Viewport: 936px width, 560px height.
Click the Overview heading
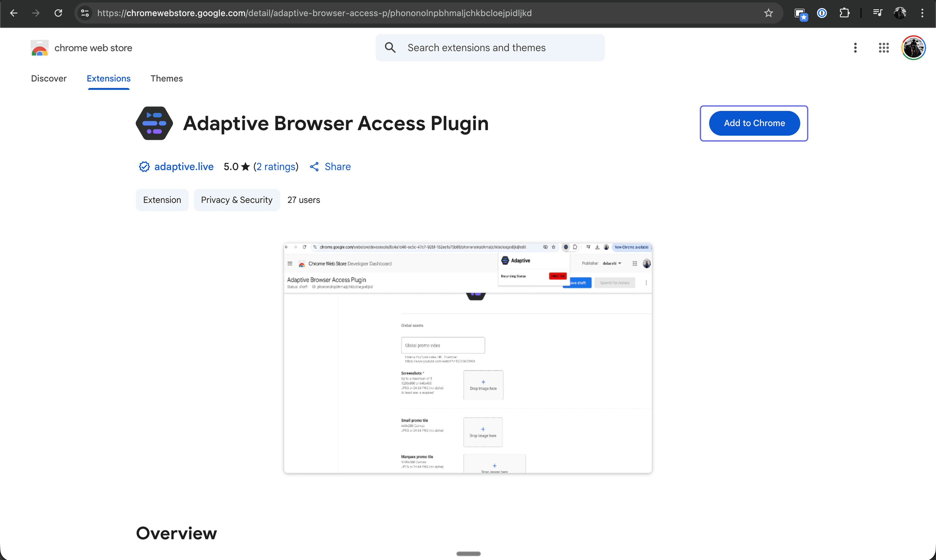coord(176,533)
